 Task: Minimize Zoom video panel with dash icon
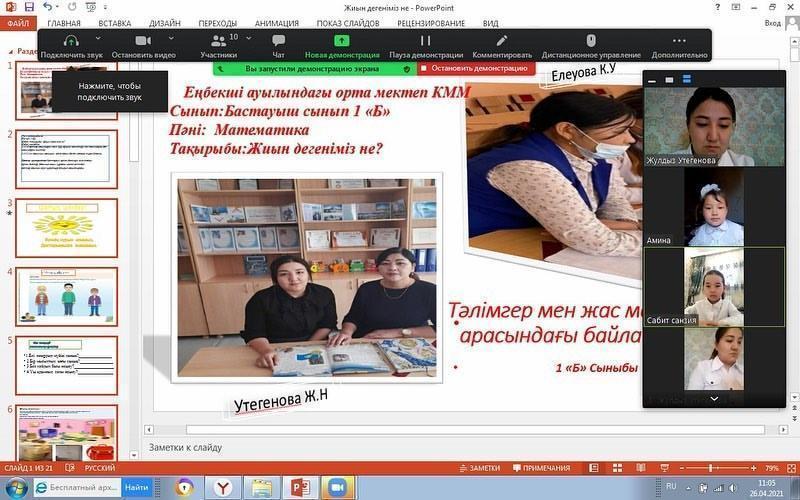[652, 81]
